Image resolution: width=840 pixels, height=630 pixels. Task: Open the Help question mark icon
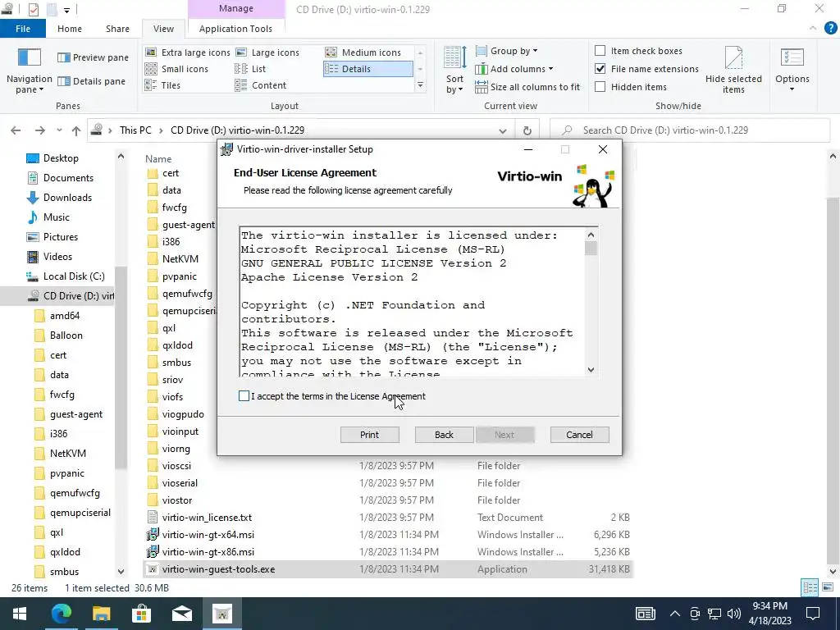click(830, 28)
